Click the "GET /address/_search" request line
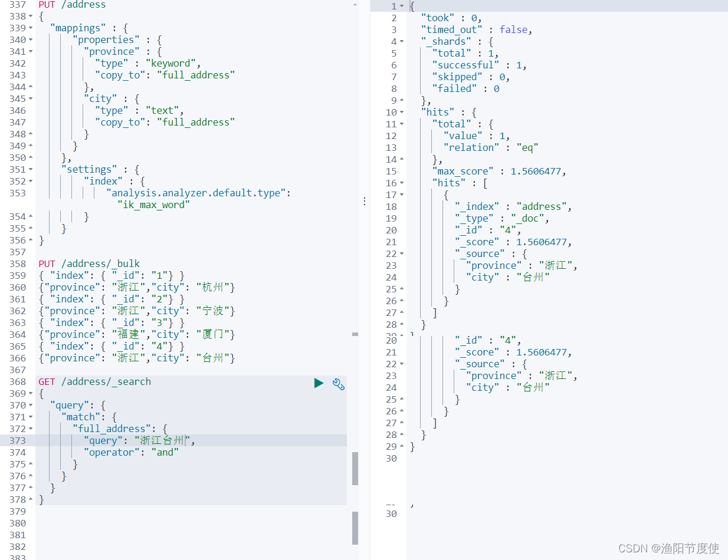728x560 pixels. point(94,382)
